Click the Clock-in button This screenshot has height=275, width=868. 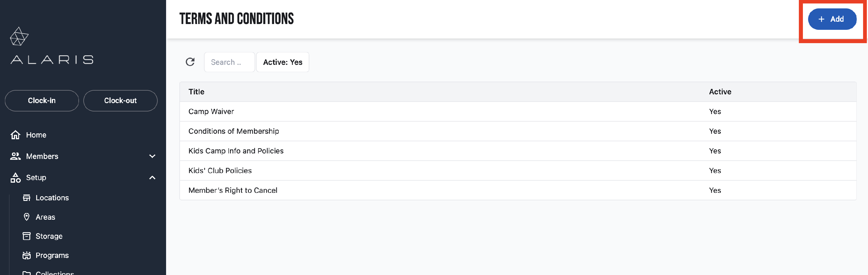pyautogui.click(x=42, y=100)
